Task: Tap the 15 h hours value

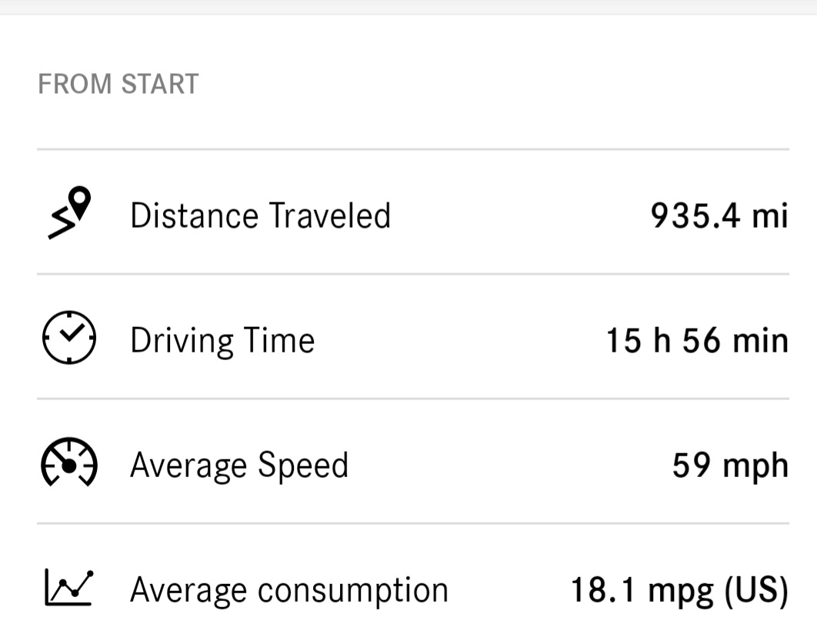Action: pyautogui.click(x=633, y=340)
